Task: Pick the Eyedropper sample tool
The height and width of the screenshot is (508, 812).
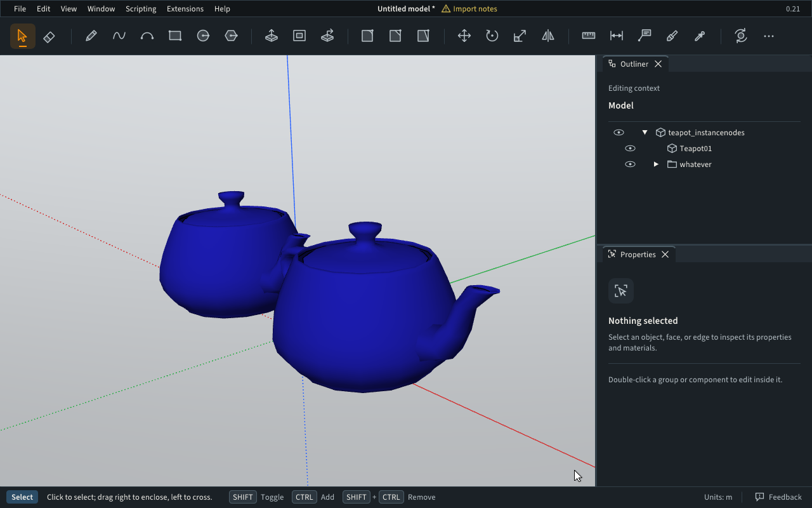Action: pos(700,36)
